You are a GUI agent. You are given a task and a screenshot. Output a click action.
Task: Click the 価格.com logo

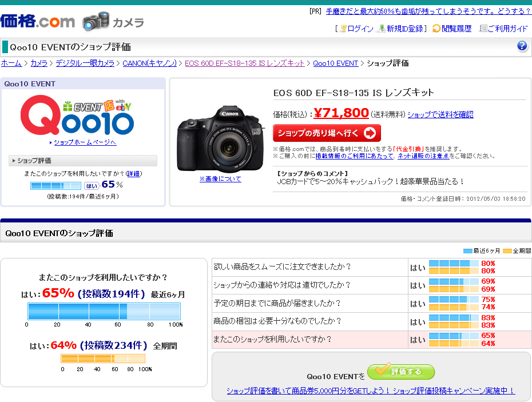pyautogui.click(x=37, y=21)
